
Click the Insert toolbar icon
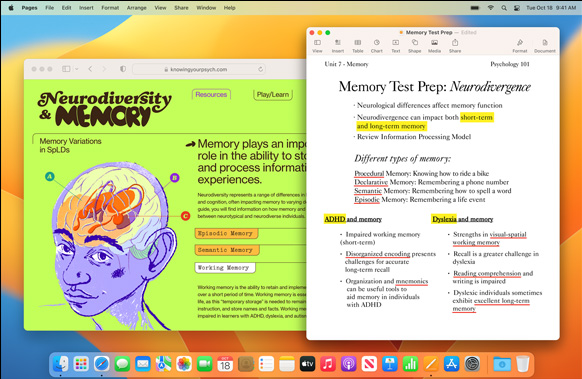pyautogui.click(x=338, y=46)
